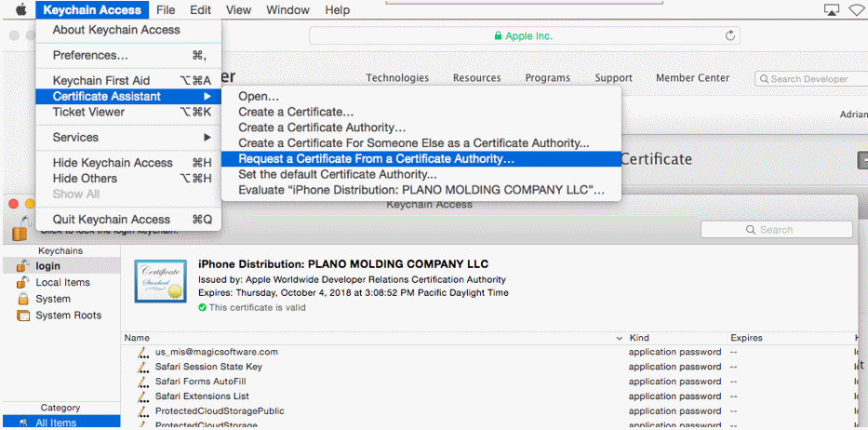Image resolution: width=868 pixels, height=430 pixels.
Task: Select Keychain First Aid
Action: [x=128, y=80]
